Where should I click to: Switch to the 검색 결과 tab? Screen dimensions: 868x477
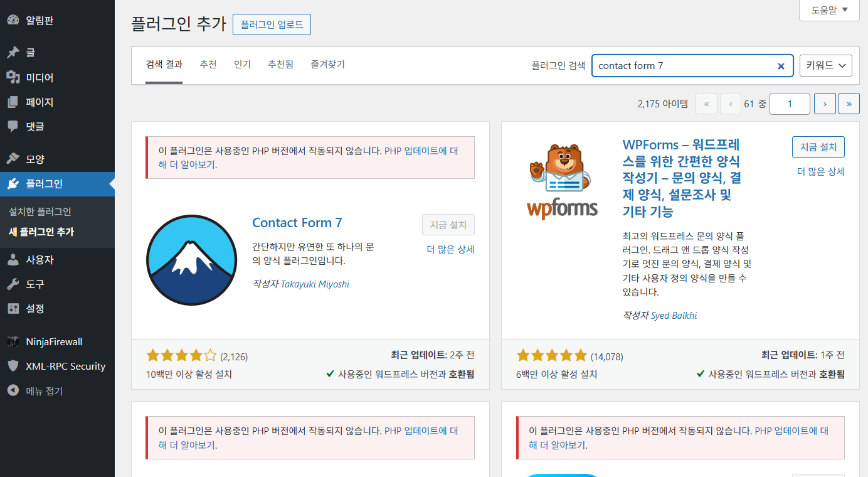click(164, 65)
